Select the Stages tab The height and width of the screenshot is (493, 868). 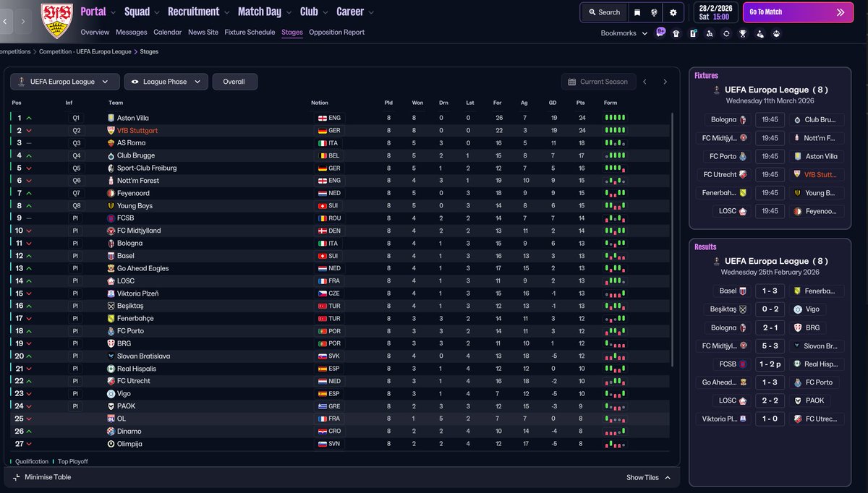coord(292,32)
